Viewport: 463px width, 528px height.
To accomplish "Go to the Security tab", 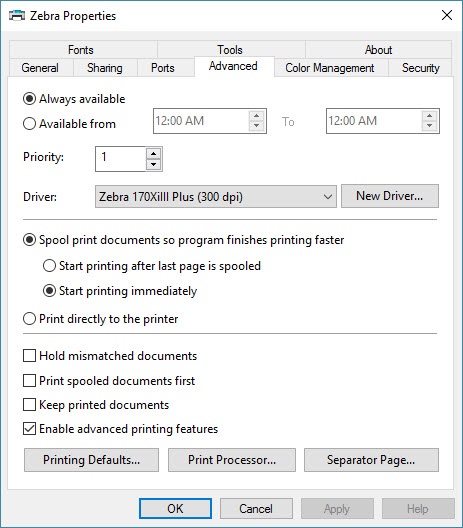I will click(421, 68).
